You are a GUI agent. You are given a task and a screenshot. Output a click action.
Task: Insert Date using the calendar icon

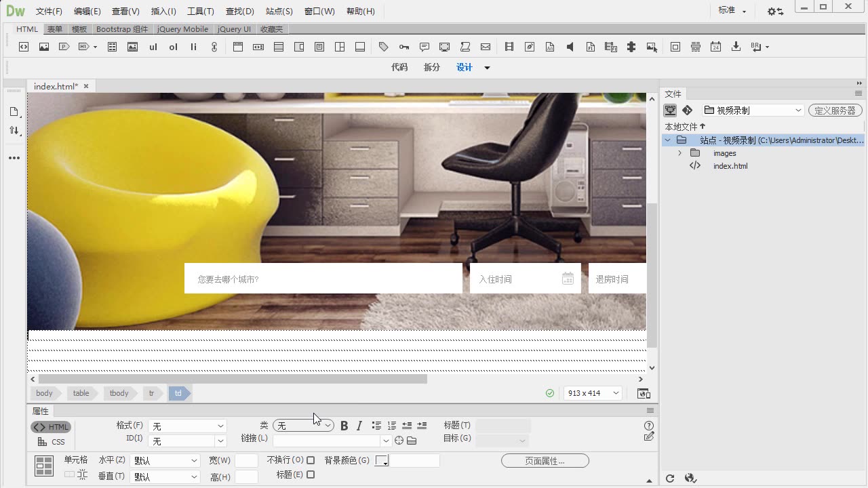[x=716, y=47]
